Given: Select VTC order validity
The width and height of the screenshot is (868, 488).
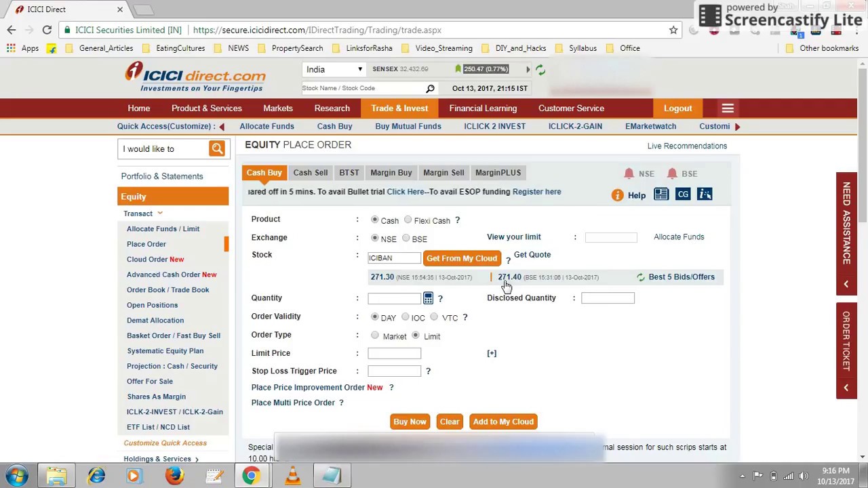Looking at the screenshot, I should tap(434, 317).
